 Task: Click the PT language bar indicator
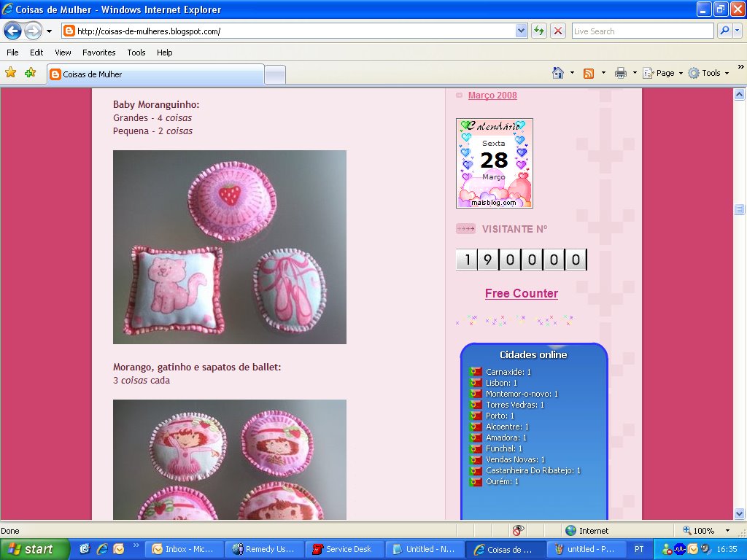click(x=639, y=549)
